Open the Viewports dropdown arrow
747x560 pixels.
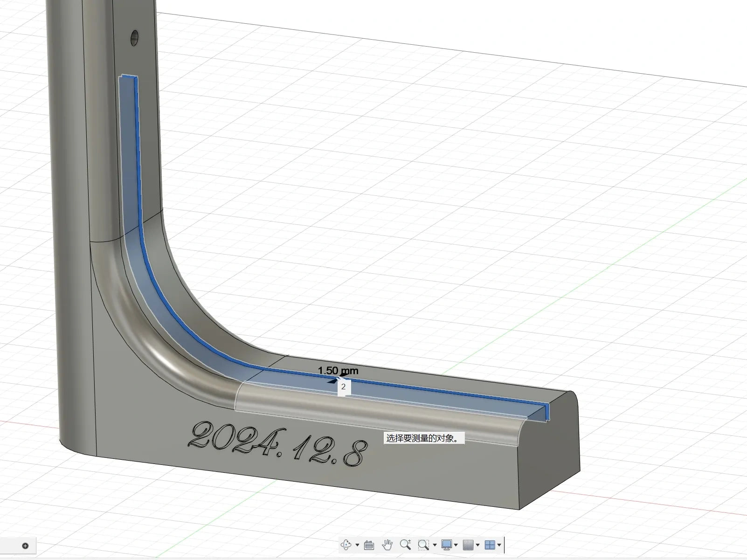tap(499, 545)
